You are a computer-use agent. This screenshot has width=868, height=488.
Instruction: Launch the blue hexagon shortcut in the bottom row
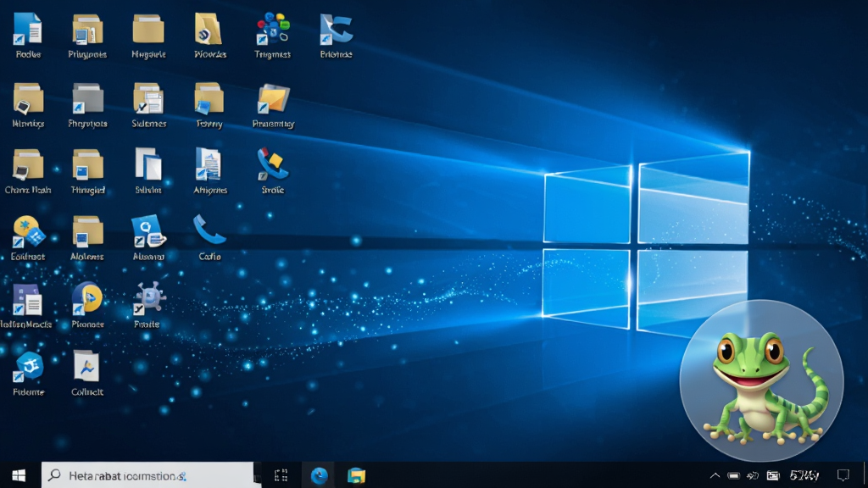(29, 366)
